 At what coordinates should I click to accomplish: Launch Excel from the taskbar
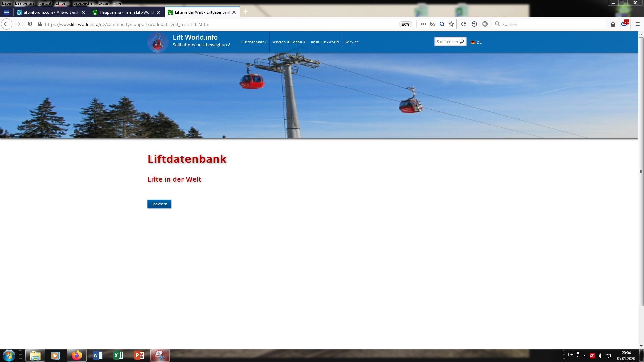click(118, 355)
